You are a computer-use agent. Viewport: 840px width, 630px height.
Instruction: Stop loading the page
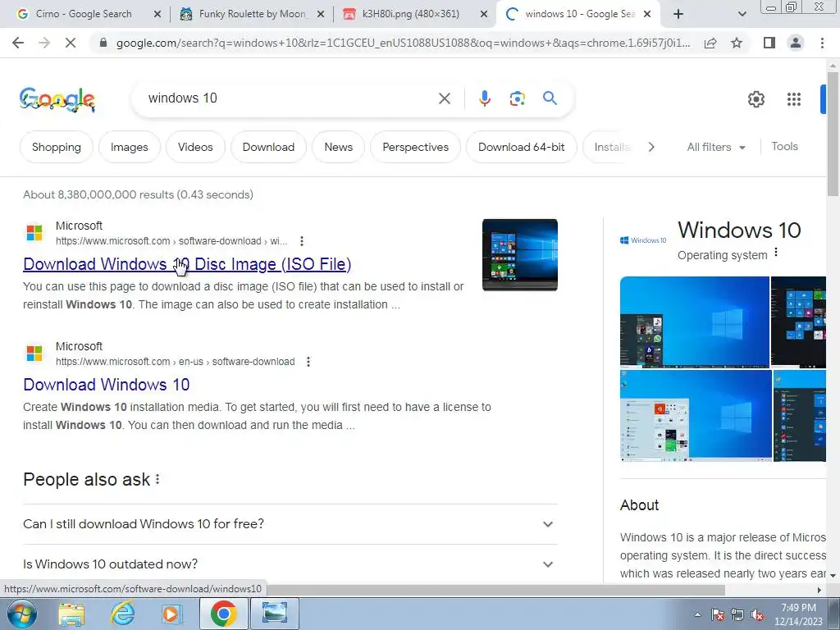[x=71, y=43]
